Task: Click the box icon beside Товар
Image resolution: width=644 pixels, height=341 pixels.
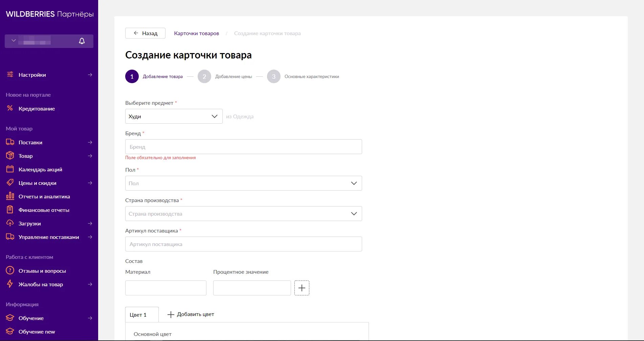Action: coord(10,155)
